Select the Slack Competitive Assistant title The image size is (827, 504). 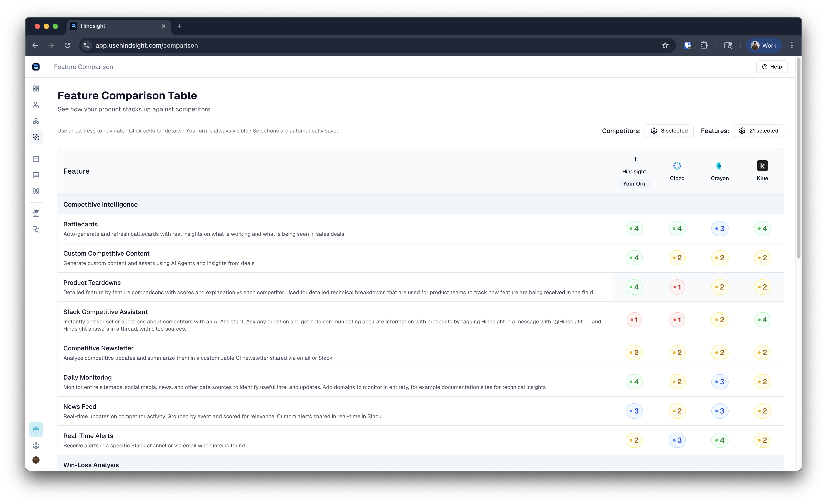[105, 312]
